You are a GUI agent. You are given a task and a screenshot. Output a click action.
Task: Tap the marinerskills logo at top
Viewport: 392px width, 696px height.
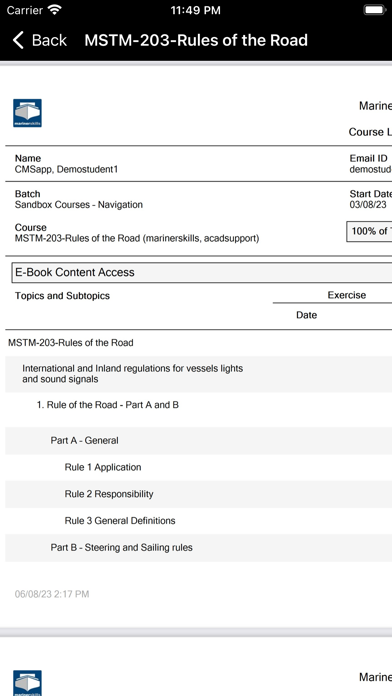tap(28, 113)
